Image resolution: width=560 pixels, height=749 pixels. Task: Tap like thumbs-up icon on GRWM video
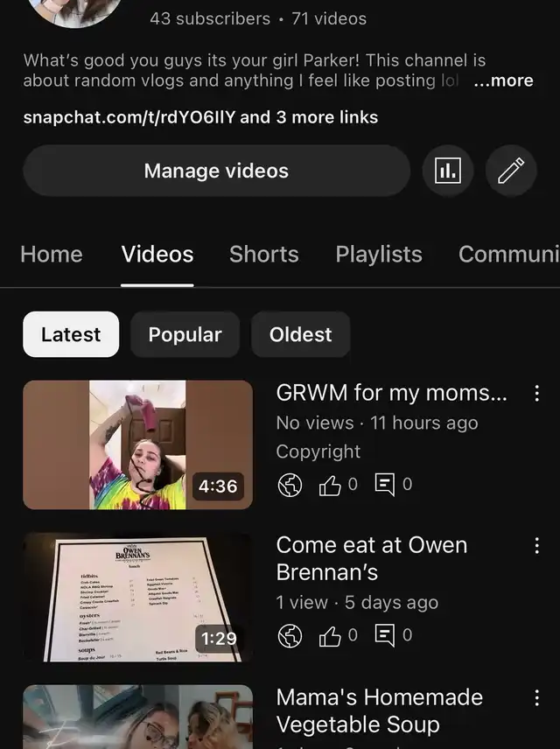pos(330,485)
